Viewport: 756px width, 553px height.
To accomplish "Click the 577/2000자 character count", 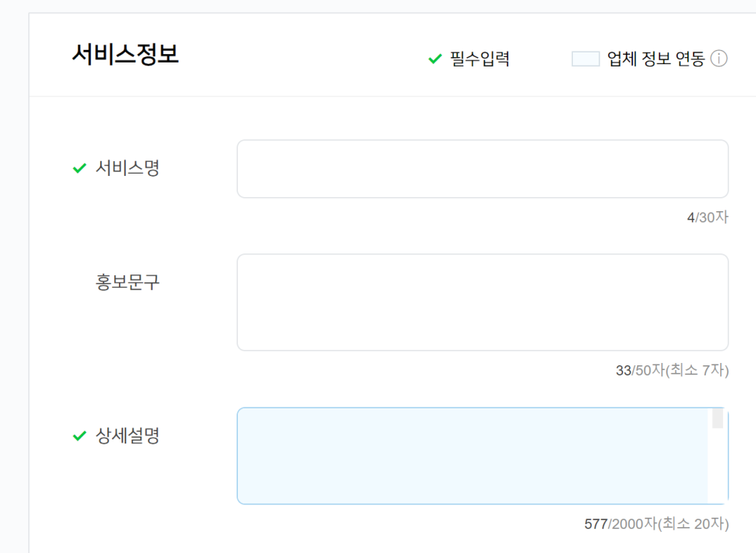I will pyautogui.click(x=620, y=524).
